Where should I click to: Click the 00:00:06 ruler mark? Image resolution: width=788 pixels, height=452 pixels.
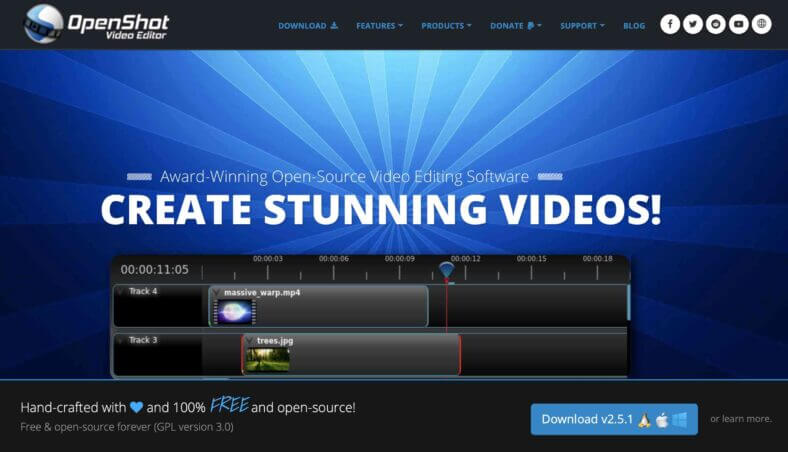pos(334,259)
